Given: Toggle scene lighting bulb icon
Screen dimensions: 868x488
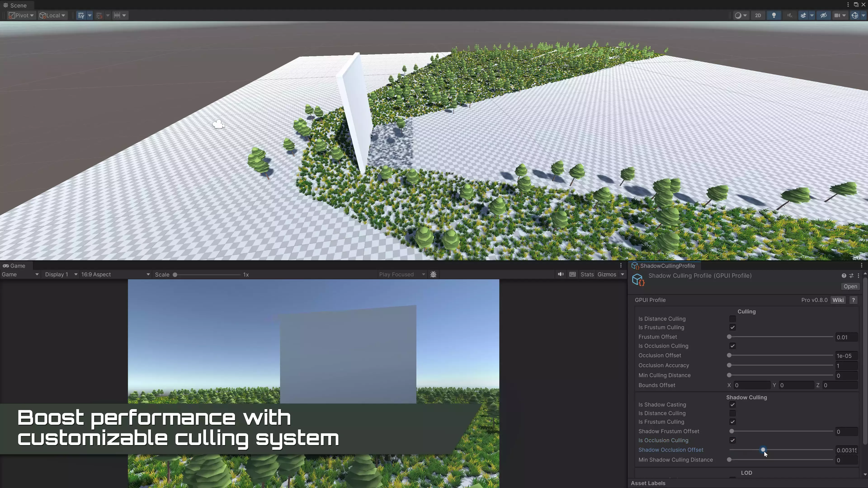Looking at the screenshot, I should pos(774,15).
